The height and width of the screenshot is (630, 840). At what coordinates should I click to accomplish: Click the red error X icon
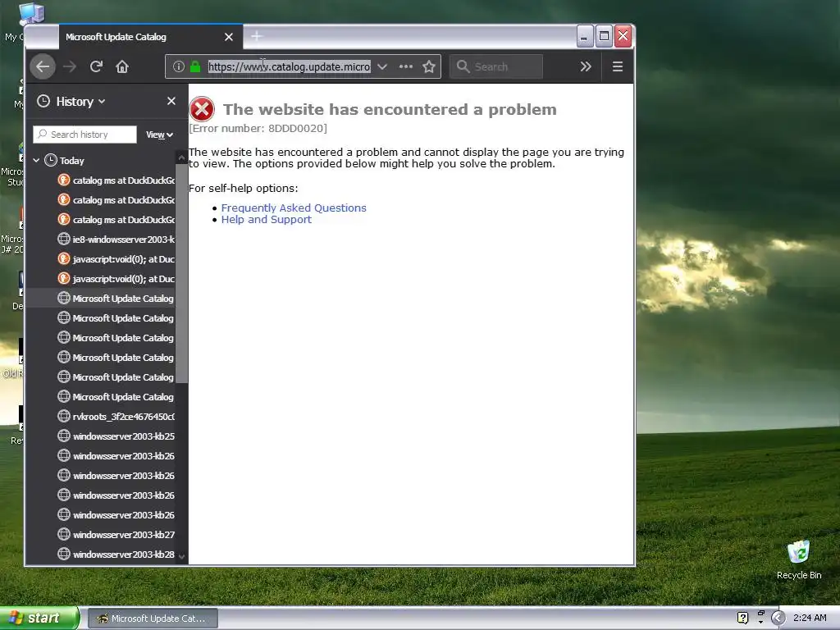[202, 109]
